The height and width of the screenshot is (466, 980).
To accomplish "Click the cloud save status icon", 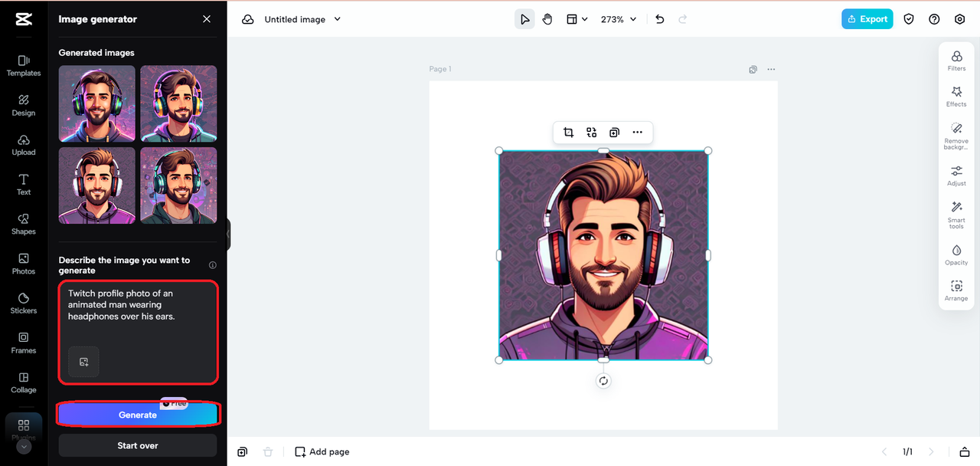I will [248, 19].
